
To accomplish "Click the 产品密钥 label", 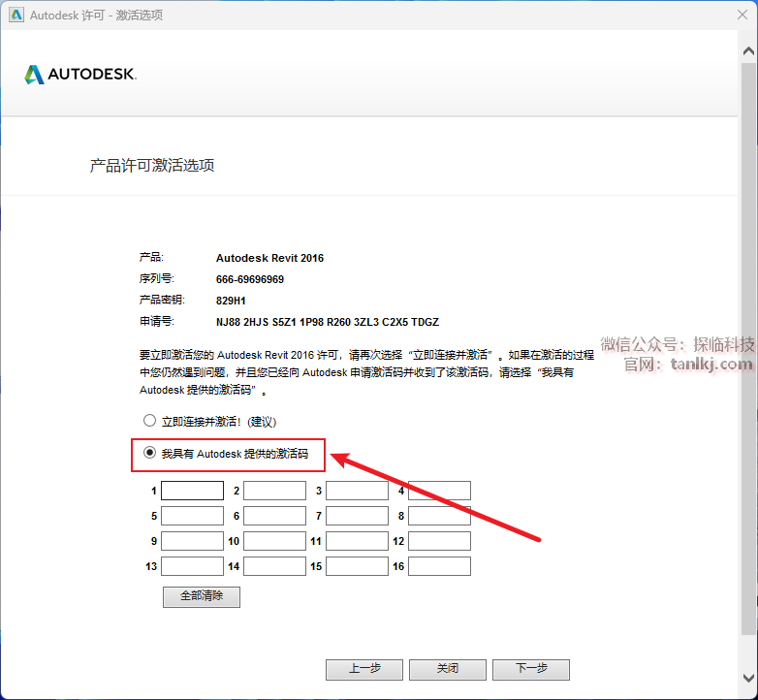I will point(162,301).
